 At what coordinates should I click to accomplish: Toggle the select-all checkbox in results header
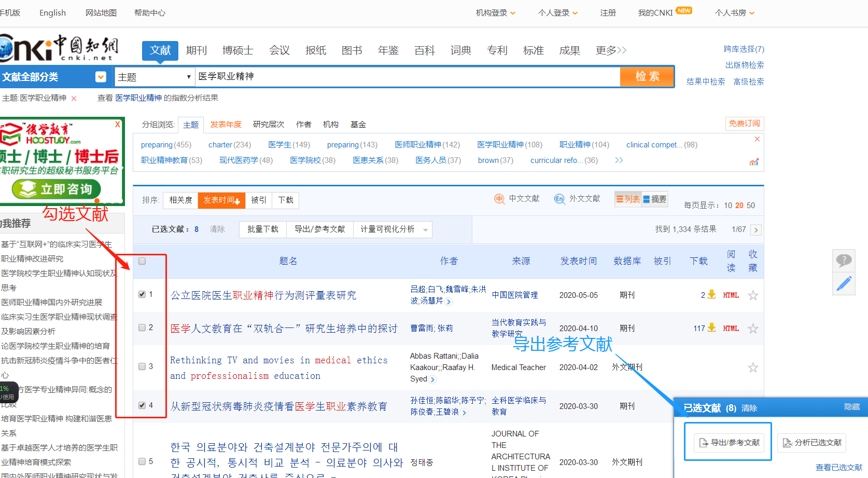pyautogui.click(x=141, y=262)
